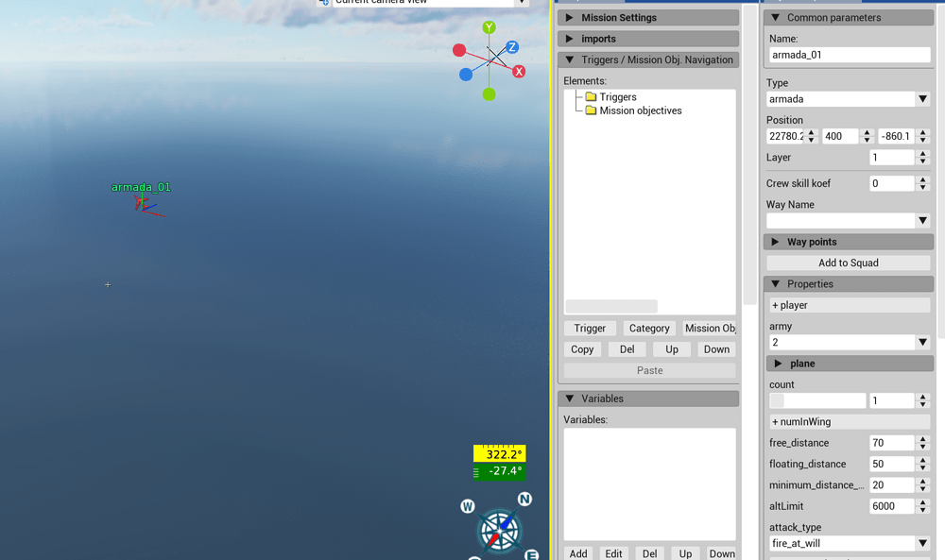Click the horizontal scrollbar in Elements list
945x560 pixels.
(611, 306)
